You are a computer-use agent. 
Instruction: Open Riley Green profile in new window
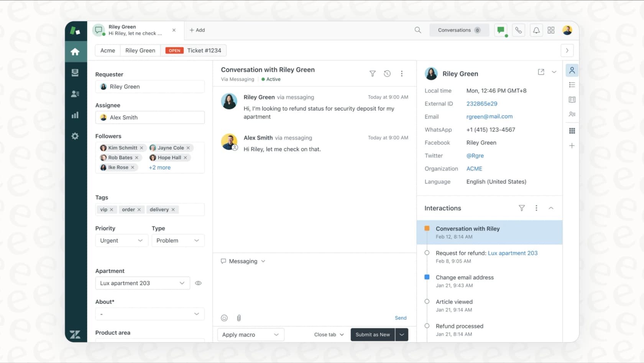coord(541,72)
